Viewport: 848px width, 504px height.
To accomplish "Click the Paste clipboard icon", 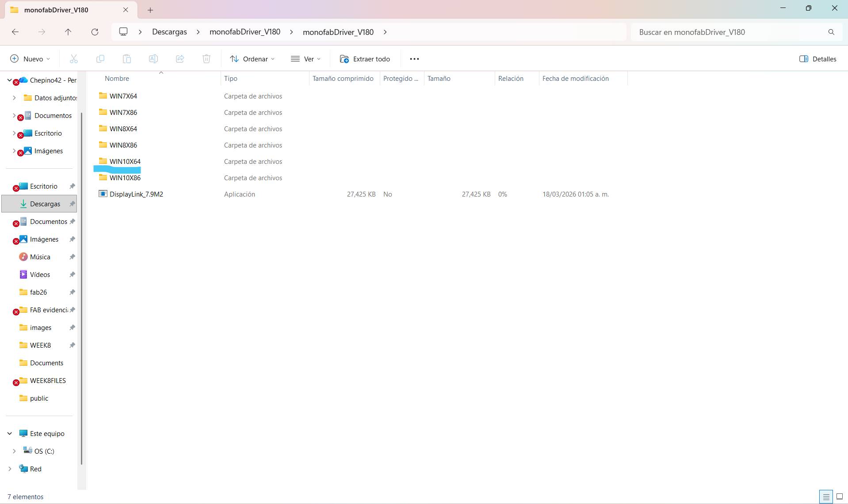I will [127, 59].
